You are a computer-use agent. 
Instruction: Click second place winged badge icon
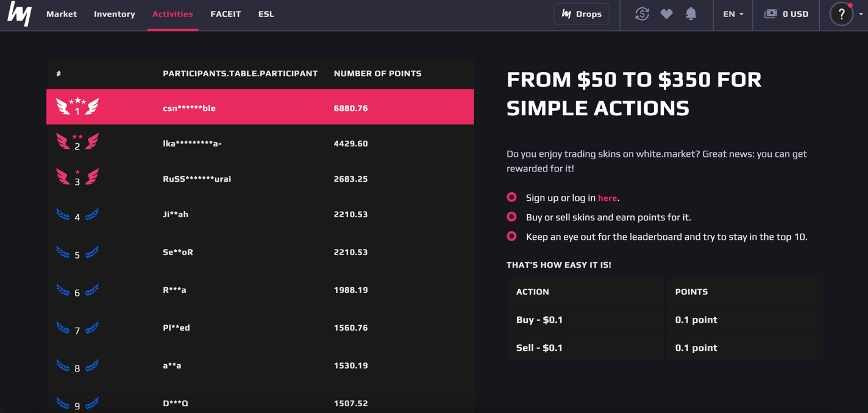(77, 143)
